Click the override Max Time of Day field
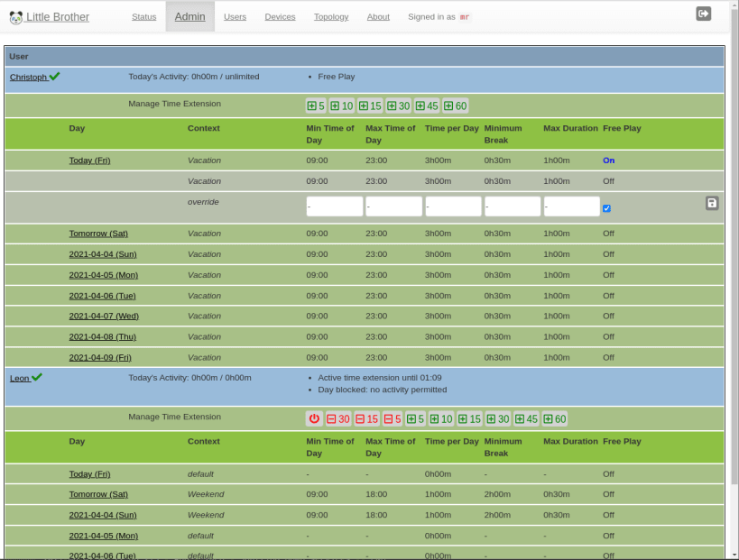 tap(394, 207)
